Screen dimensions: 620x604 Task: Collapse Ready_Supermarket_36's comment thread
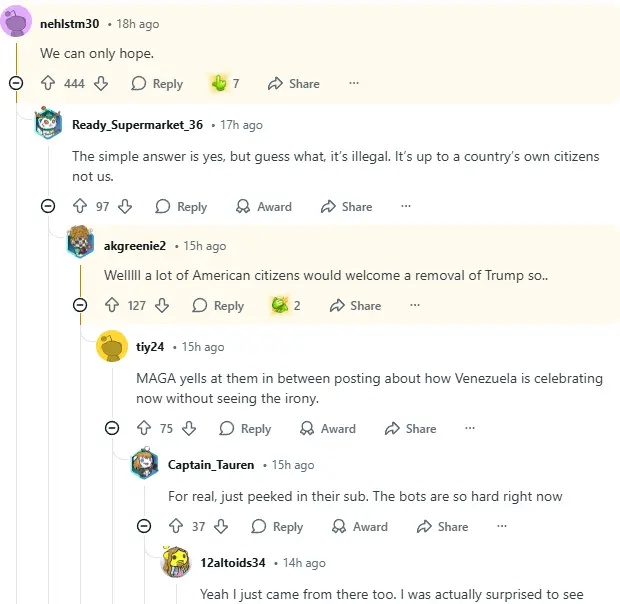pos(48,207)
